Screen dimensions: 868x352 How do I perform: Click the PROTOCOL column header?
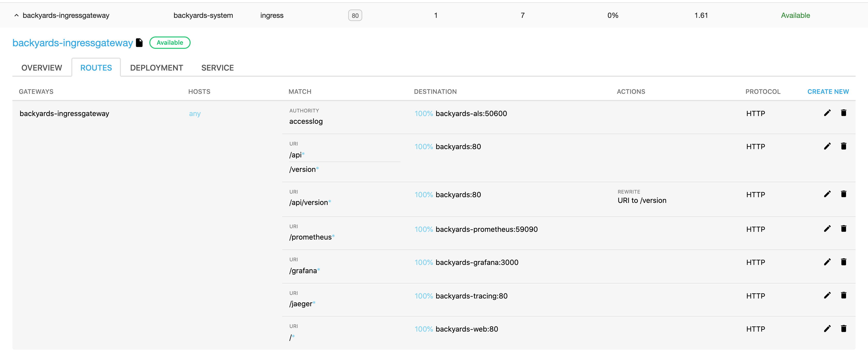(763, 92)
